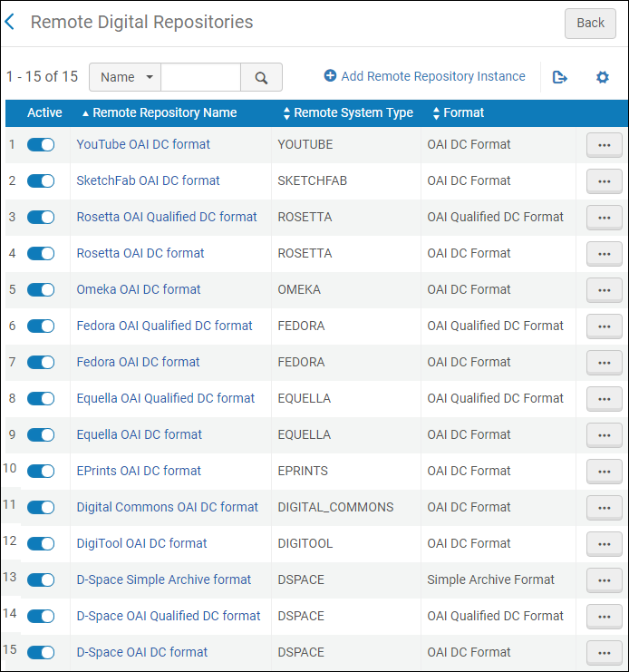Image resolution: width=629 pixels, height=672 pixels.
Task: Open row actions for Equella OAI Qualified DC format
Action: 605,399
